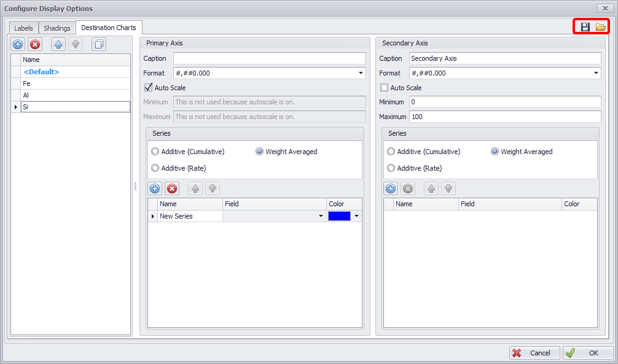Remove the selected Primary Axis series
Screen dimensions: 618x364
coord(172,188)
